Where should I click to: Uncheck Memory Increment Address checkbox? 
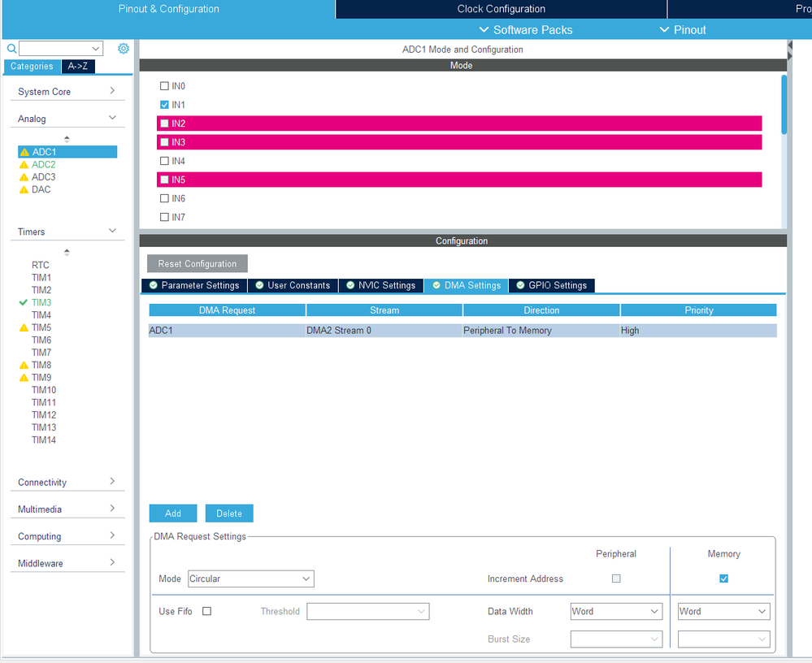click(723, 578)
